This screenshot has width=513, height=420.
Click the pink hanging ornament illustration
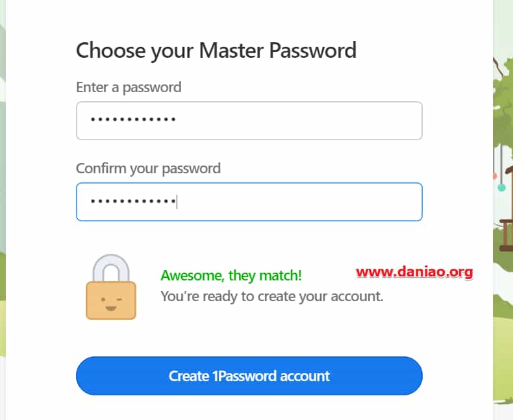(x=494, y=176)
